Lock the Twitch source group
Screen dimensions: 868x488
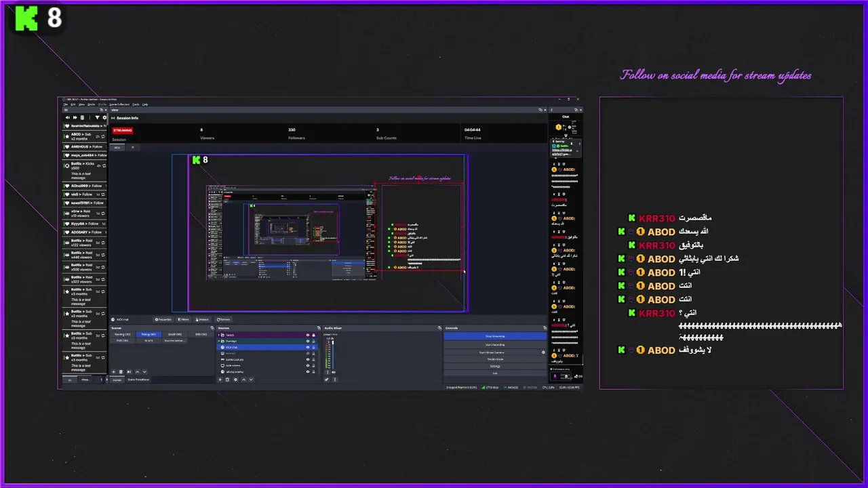point(313,335)
